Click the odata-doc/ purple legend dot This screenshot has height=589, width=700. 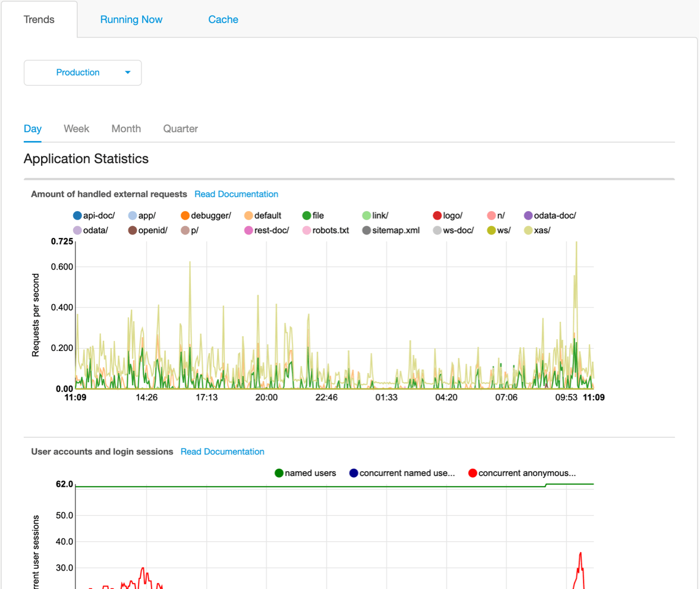[x=528, y=216]
